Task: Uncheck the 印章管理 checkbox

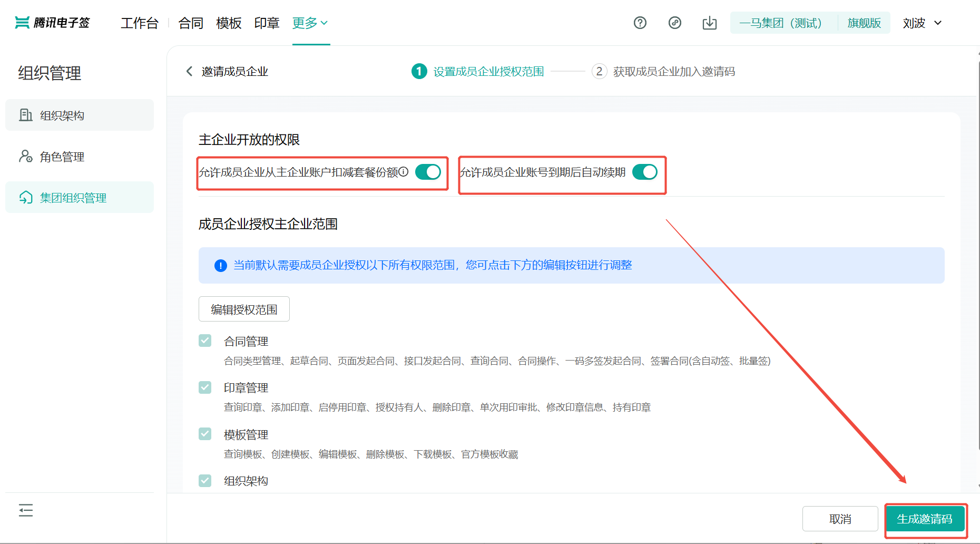Action: click(x=205, y=387)
